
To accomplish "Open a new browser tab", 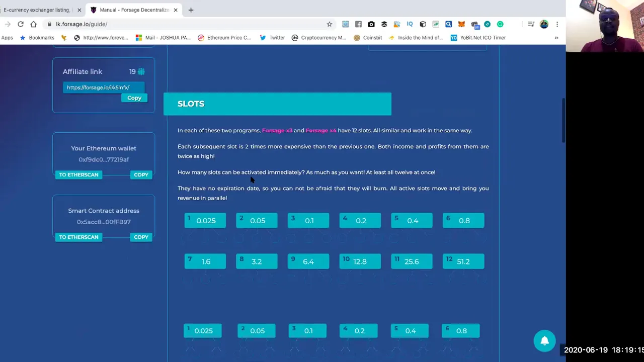I will [x=191, y=10].
